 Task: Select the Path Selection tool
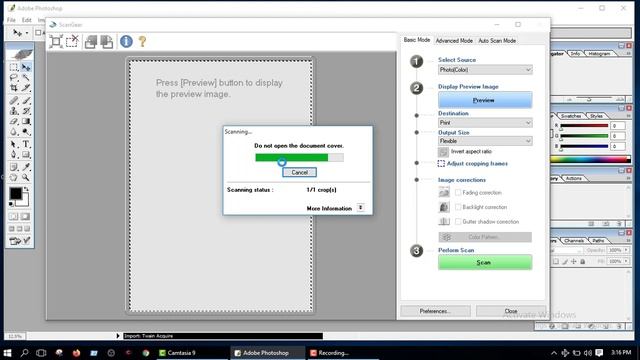14,144
